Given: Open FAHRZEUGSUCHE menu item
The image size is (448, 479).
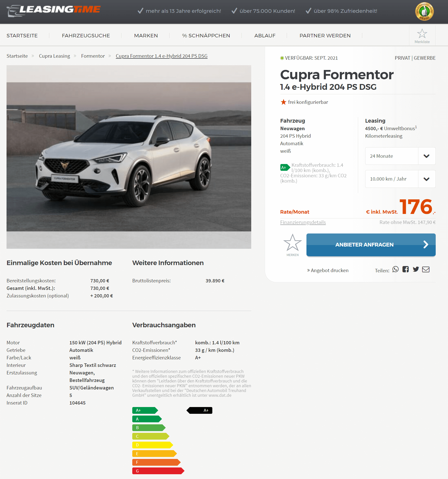Looking at the screenshot, I should coord(86,36).
